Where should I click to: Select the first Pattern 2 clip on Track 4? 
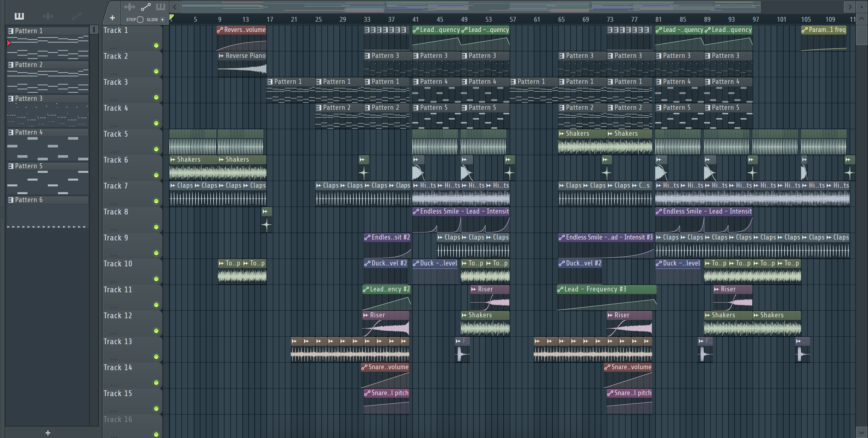coord(339,116)
